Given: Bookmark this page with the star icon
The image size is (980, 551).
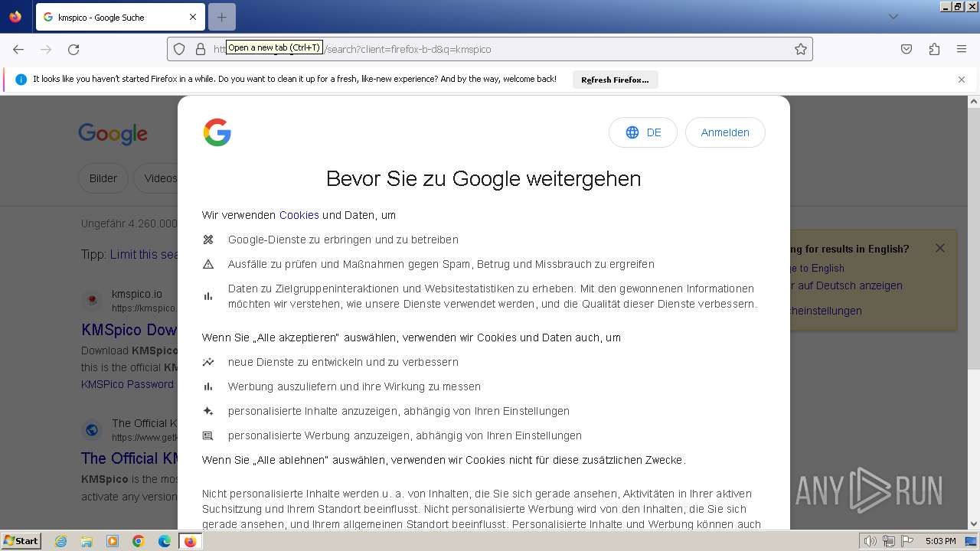Looking at the screenshot, I should click(801, 49).
